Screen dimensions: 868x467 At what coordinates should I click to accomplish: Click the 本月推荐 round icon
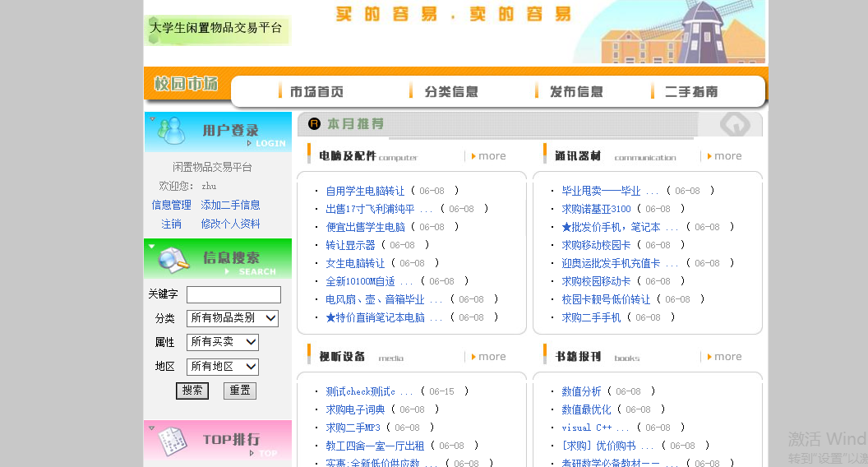tap(314, 124)
